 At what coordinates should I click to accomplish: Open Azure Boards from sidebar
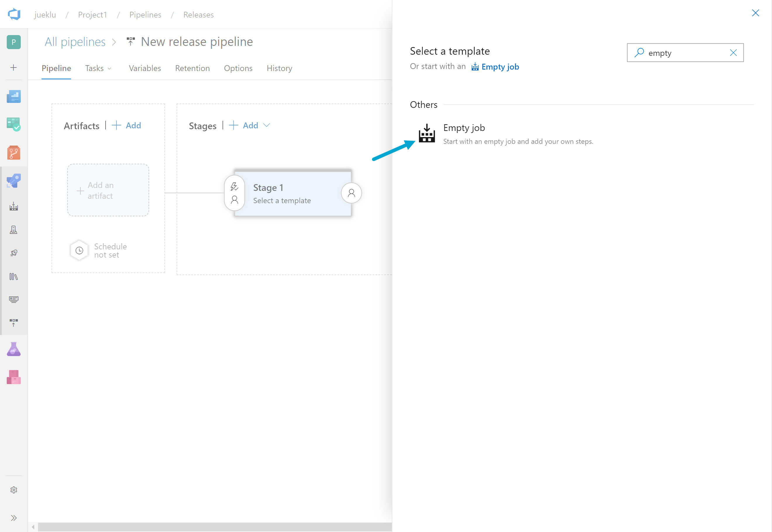pos(14,124)
